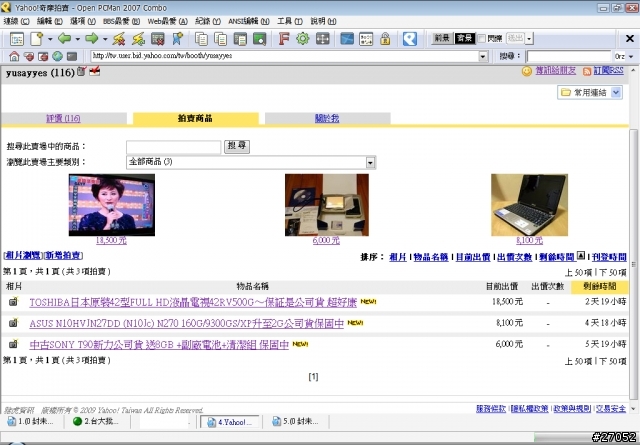
Task: Open the forward arrow history dropdown
Action: 105,39
